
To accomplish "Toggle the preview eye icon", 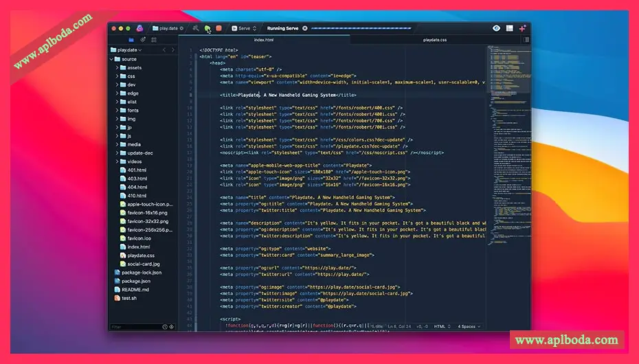I will (497, 28).
